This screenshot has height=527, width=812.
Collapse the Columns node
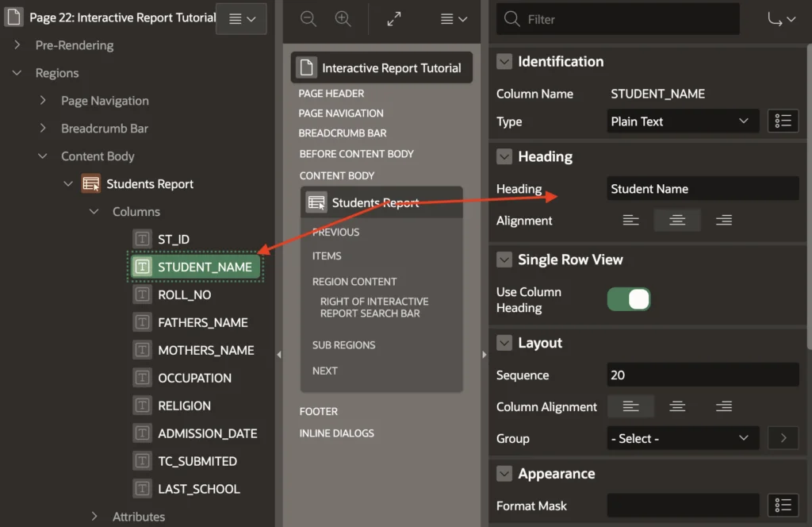pyautogui.click(x=94, y=211)
